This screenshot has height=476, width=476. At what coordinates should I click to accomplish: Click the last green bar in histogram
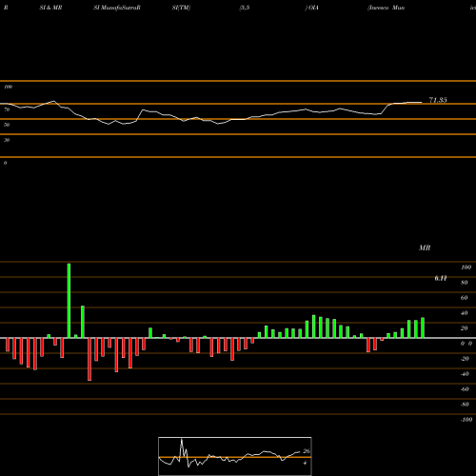pyautogui.click(x=423, y=327)
